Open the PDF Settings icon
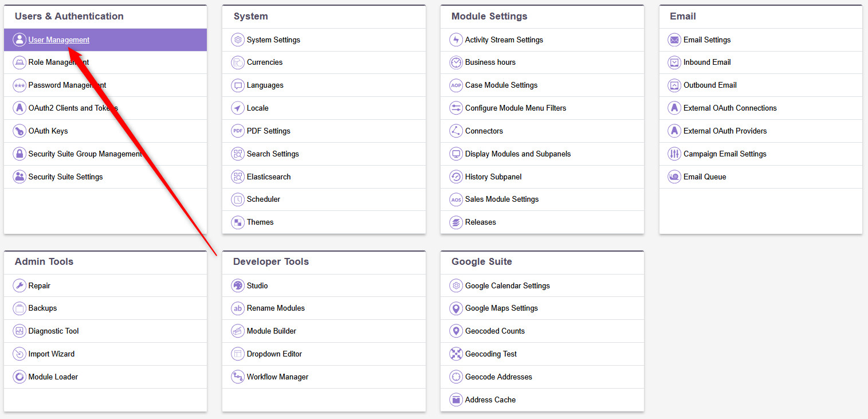This screenshot has width=868, height=419. click(238, 131)
